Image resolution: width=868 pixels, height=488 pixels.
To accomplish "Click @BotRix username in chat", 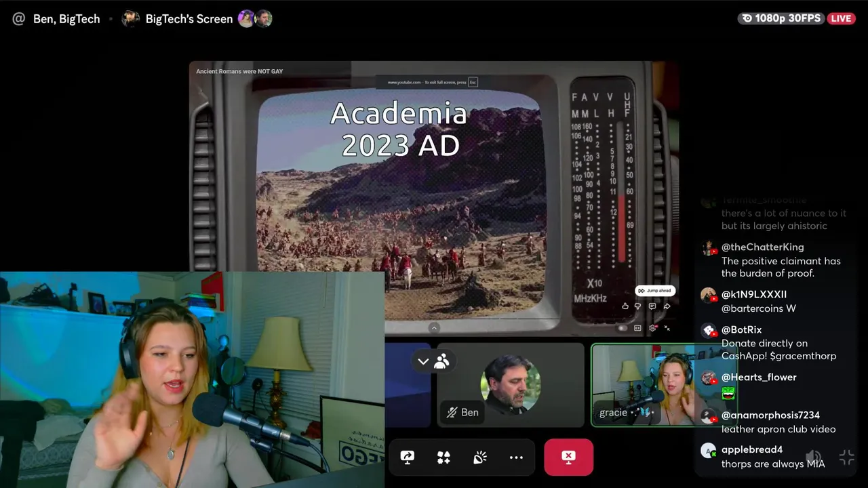I will pos(742,329).
